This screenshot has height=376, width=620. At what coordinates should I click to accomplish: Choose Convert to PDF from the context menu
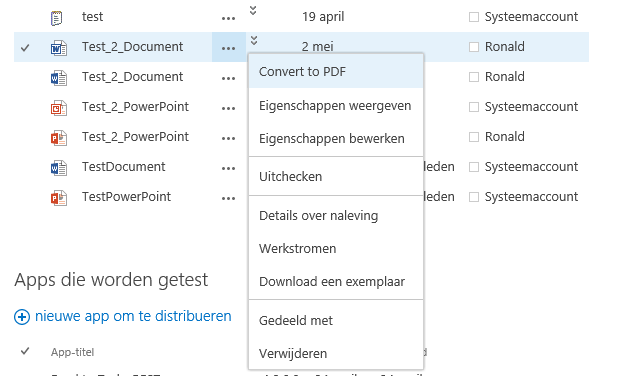(x=336, y=72)
